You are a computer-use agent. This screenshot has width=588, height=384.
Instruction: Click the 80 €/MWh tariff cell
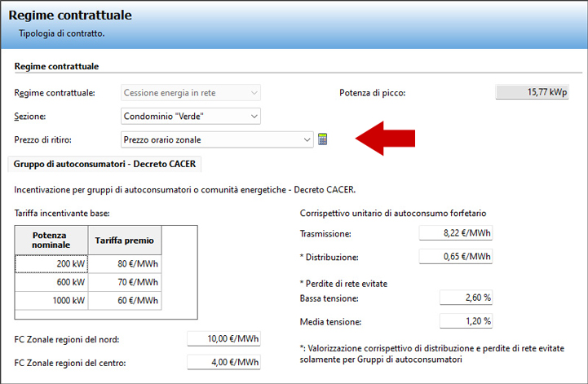pos(124,263)
